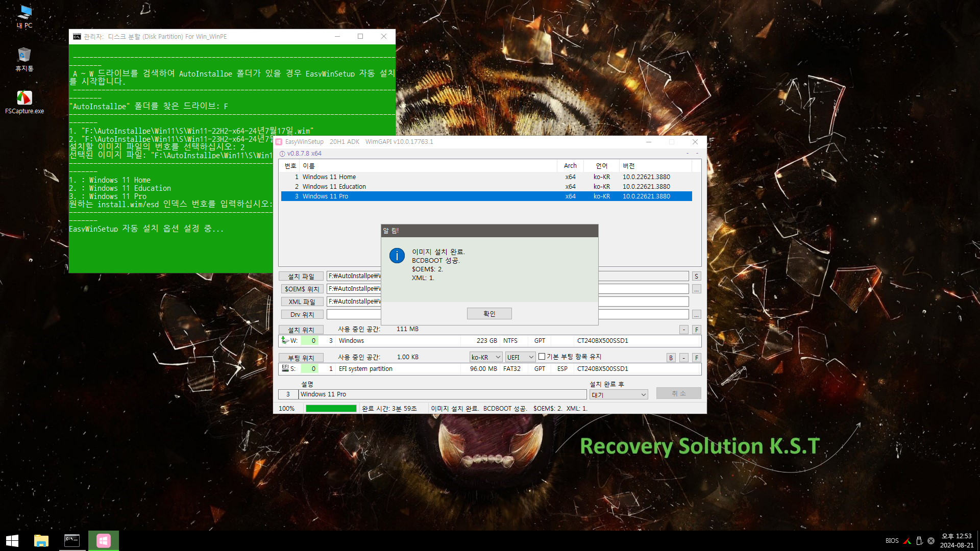The width and height of the screenshot is (980, 551).
Task: Click the Show desktop strip at taskbar end
Action: pos(978,541)
